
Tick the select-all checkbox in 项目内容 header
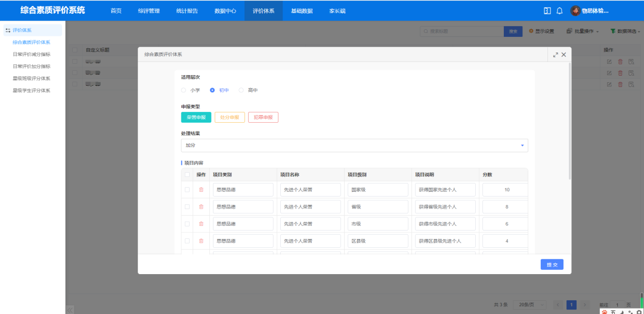[187, 175]
